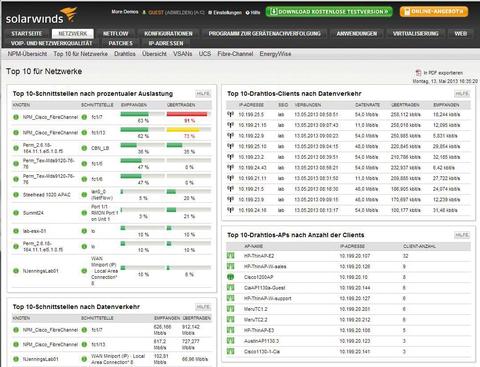Open the Drahtlos submenu view
The image size is (480, 367).
[125, 54]
